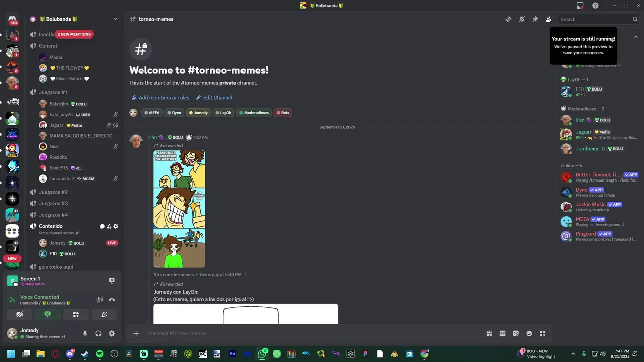Select the MEE6 role chip
The image size is (644, 362).
[x=152, y=113]
